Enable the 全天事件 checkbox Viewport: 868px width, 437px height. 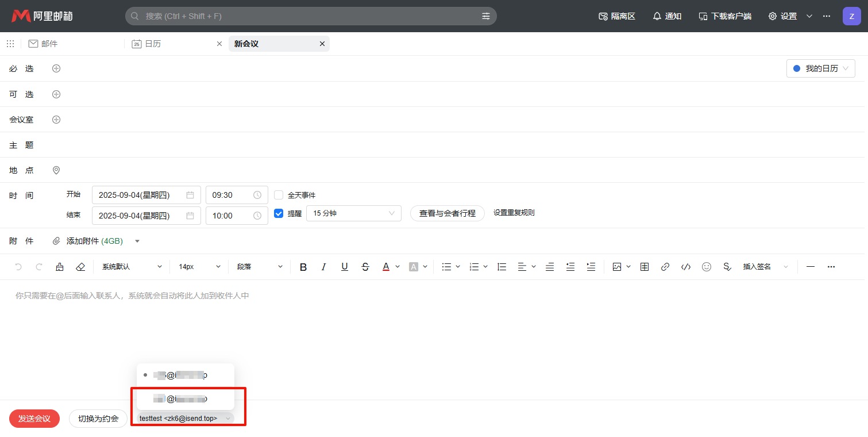click(x=279, y=195)
